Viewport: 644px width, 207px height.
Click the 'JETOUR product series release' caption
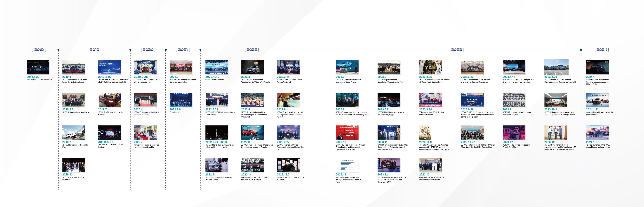click(x=39, y=80)
